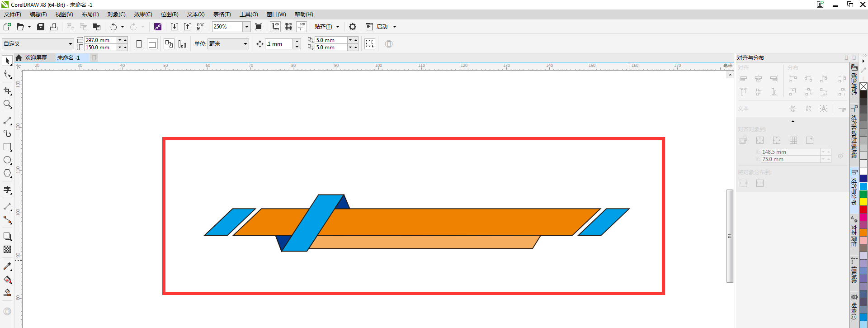Switch to the 欢迎屏幕 tab
The image size is (868, 328).
pos(36,58)
